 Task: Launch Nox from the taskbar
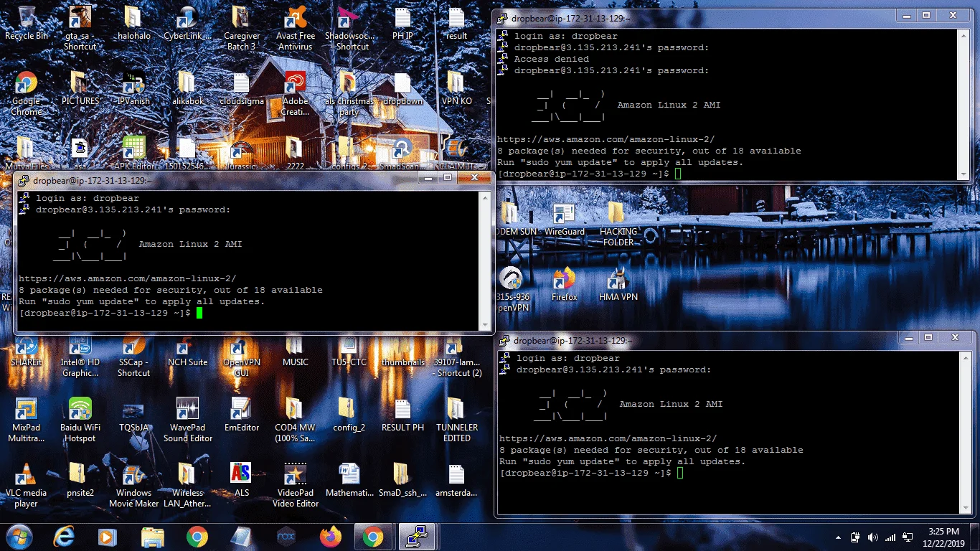[286, 537]
